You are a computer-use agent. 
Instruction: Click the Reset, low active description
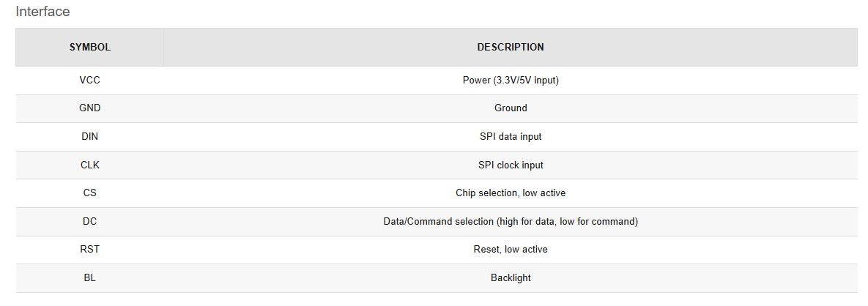tap(511, 249)
